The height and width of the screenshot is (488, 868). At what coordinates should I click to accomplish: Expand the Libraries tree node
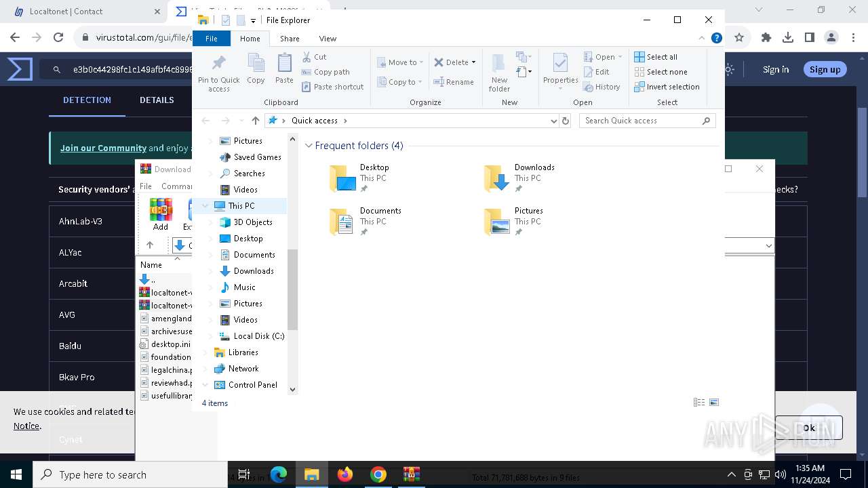[x=205, y=352]
